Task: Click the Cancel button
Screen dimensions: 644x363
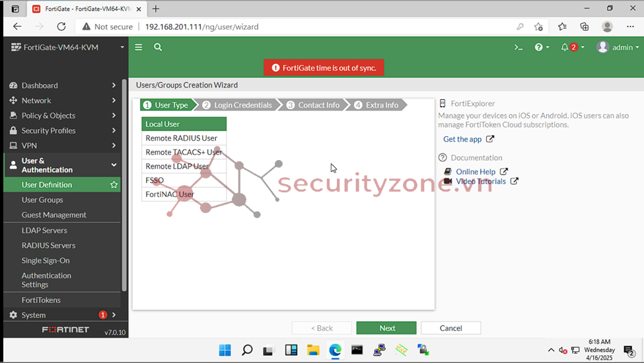Action: tap(451, 328)
